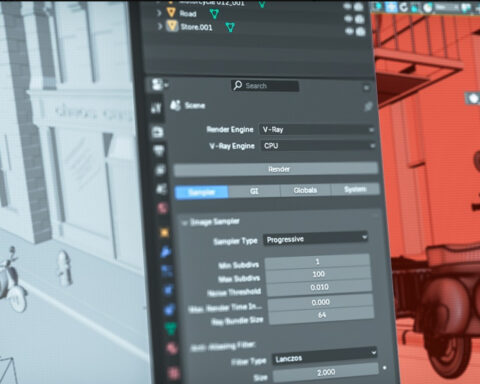The width and height of the screenshot is (480, 384).
Task: Open the properties editor type selector
Action: pyautogui.click(x=158, y=85)
